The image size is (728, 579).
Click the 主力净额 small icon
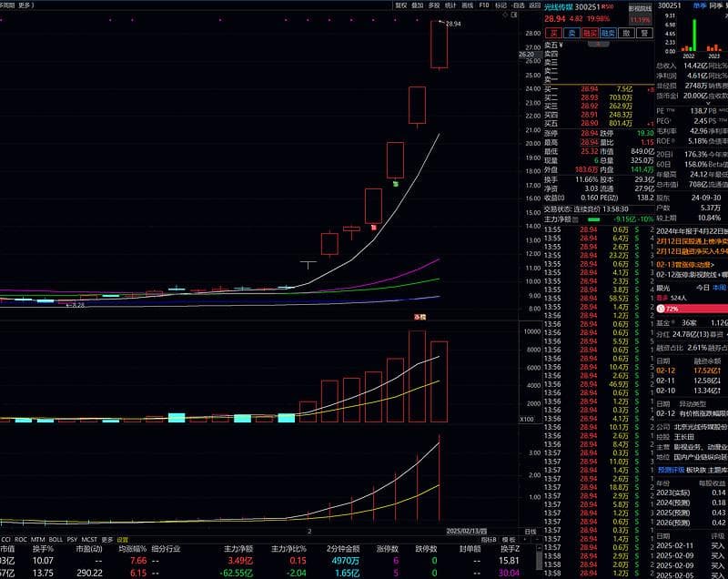click(x=575, y=219)
